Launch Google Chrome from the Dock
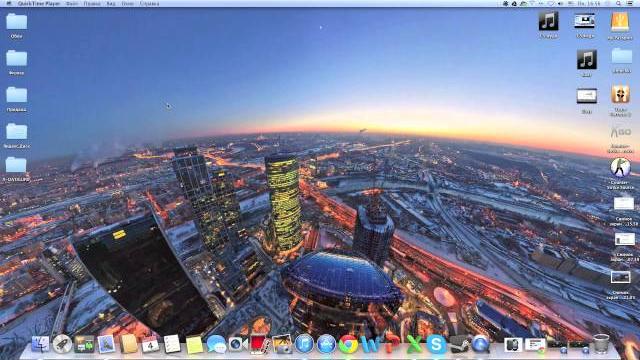The width and height of the screenshot is (640, 360). [348, 344]
